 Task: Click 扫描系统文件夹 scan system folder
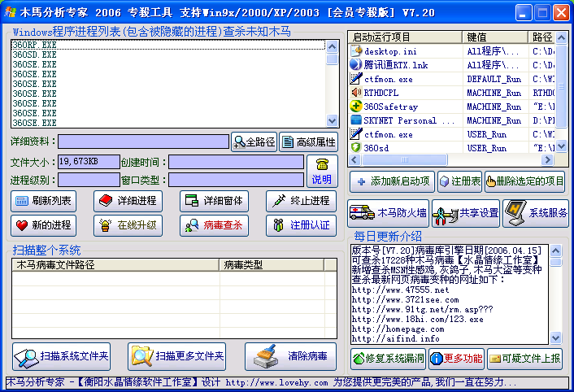pyautogui.click(x=62, y=356)
